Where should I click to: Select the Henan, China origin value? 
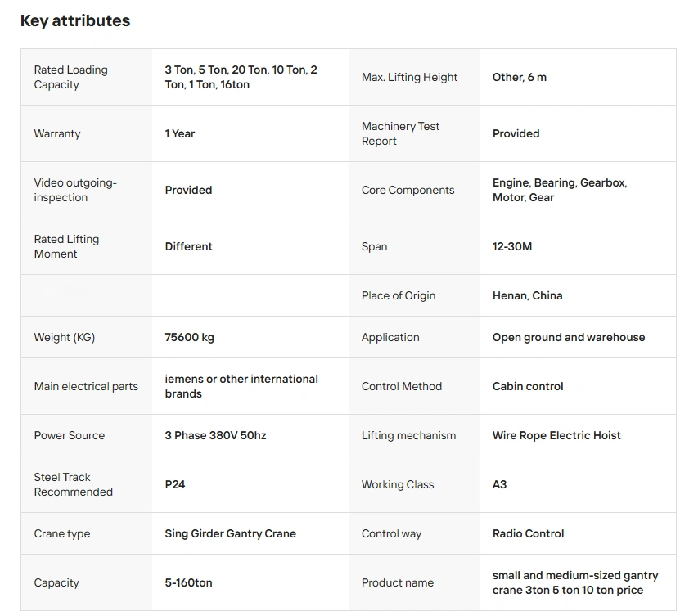click(527, 295)
